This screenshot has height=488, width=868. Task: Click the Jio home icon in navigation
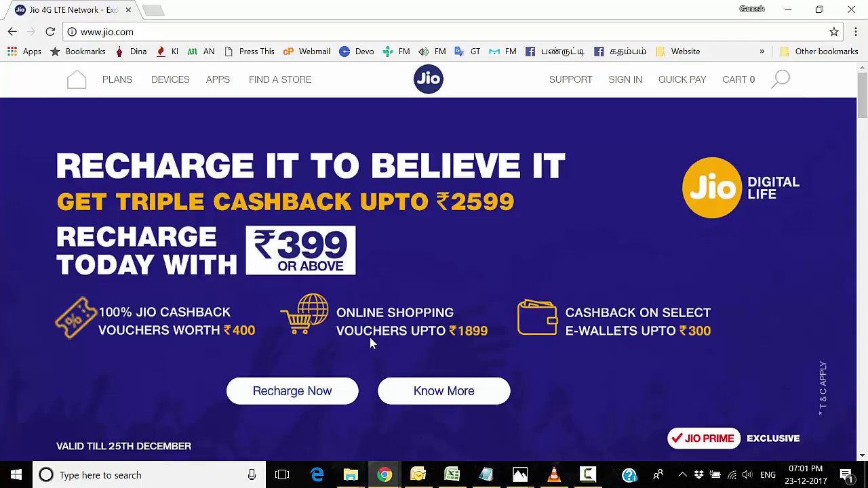(77, 79)
